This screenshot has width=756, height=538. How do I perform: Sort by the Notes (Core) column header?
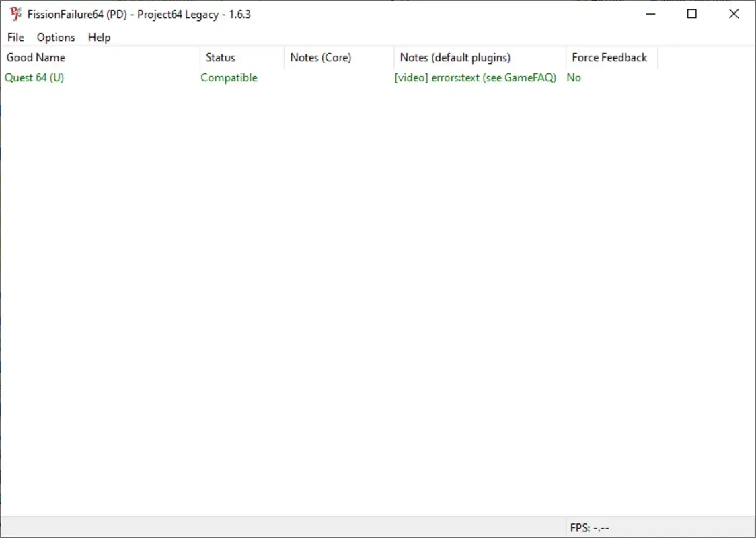tap(321, 57)
